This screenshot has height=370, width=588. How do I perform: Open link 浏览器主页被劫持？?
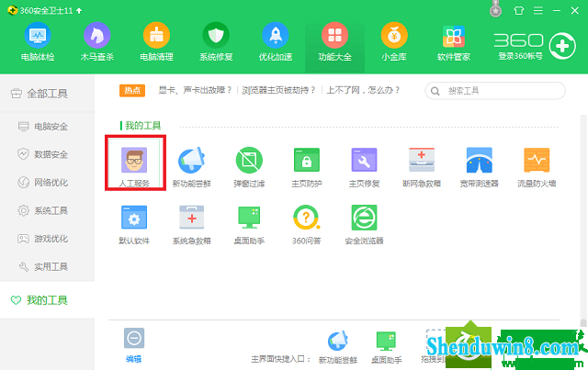(x=279, y=90)
